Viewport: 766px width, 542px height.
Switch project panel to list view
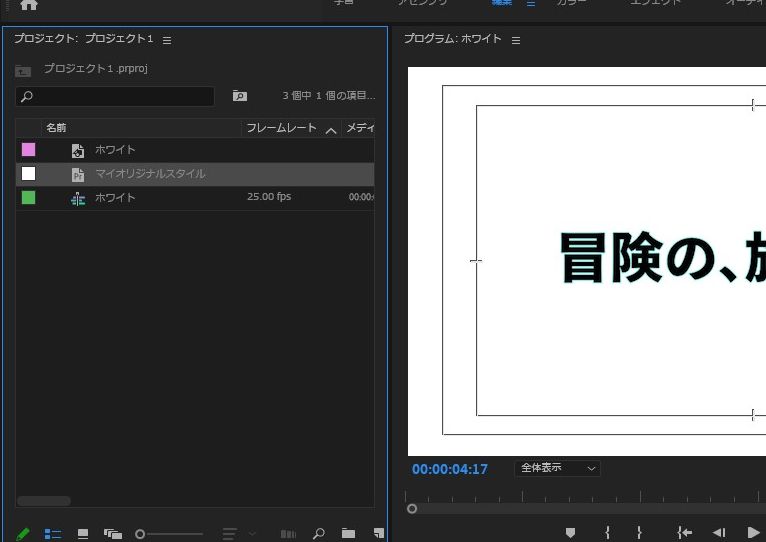(x=53, y=534)
